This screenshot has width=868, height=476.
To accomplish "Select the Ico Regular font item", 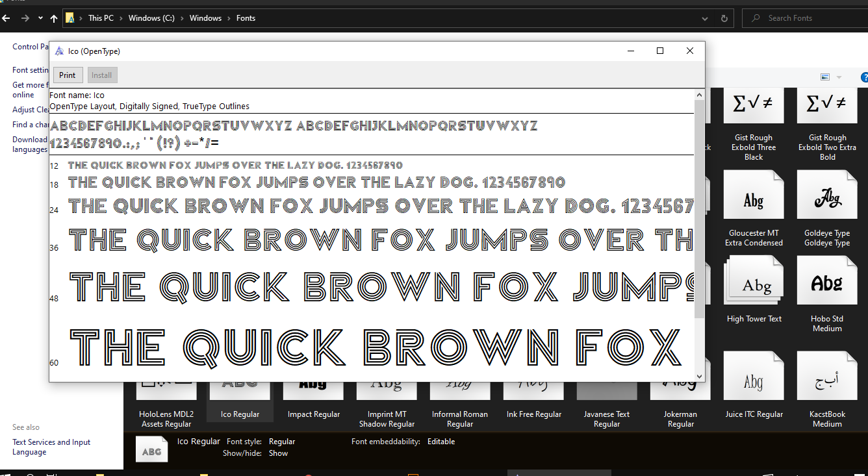I will tap(240, 401).
